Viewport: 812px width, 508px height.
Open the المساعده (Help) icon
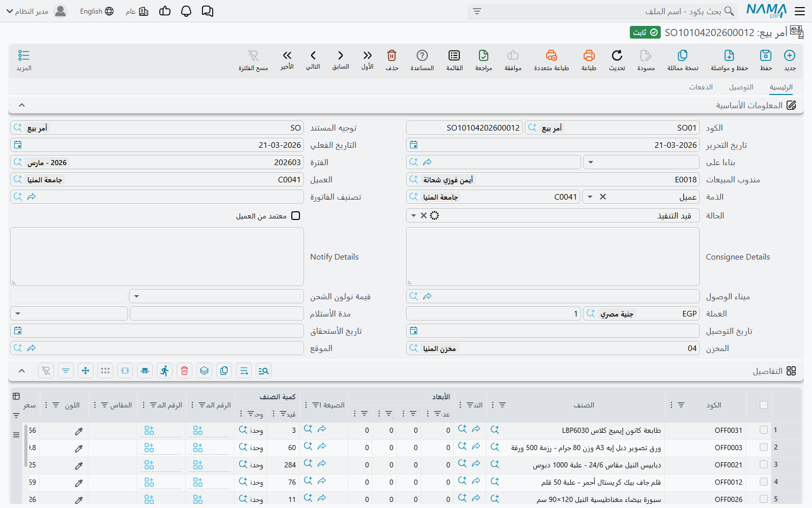(x=422, y=55)
